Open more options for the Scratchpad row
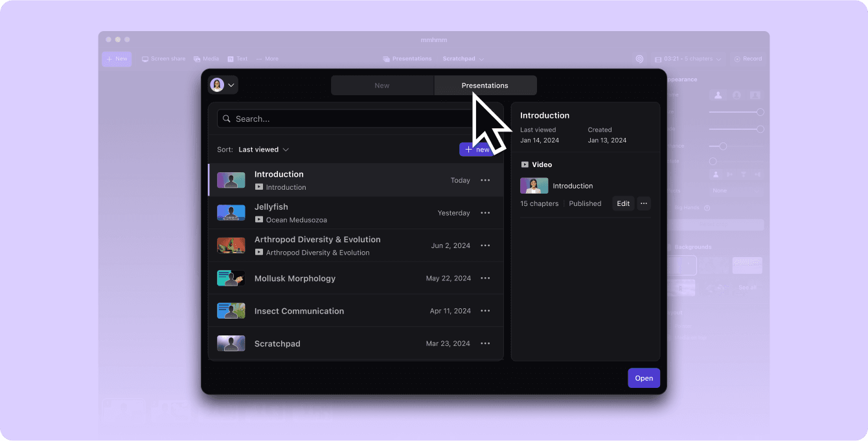868x441 pixels. pyautogui.click(x=485, y=344)
